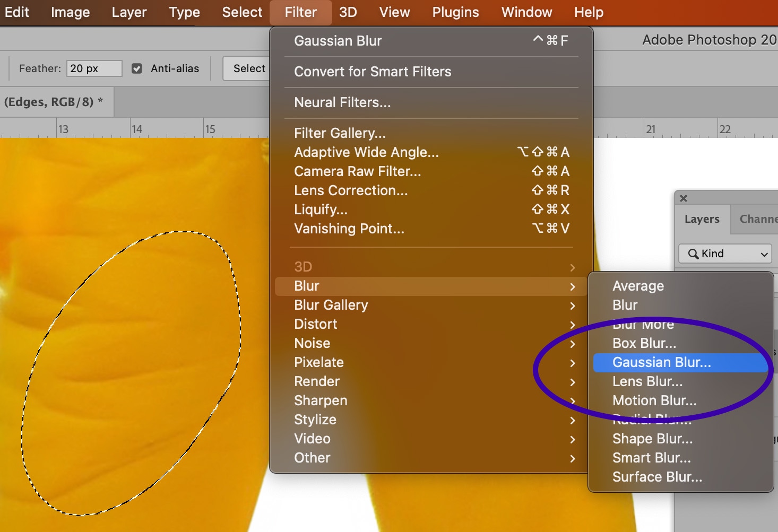Select the Layers tab
The width and height of the screenshot is (778, 532).
tap(702, 219)
